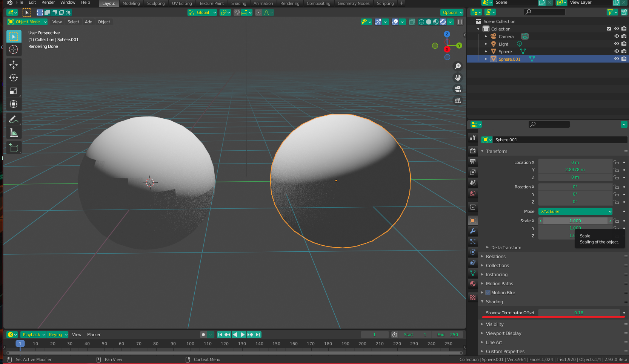Expand the Relations panel
Image resolution: width=629 pixels, height=364 pixels.
495,257
